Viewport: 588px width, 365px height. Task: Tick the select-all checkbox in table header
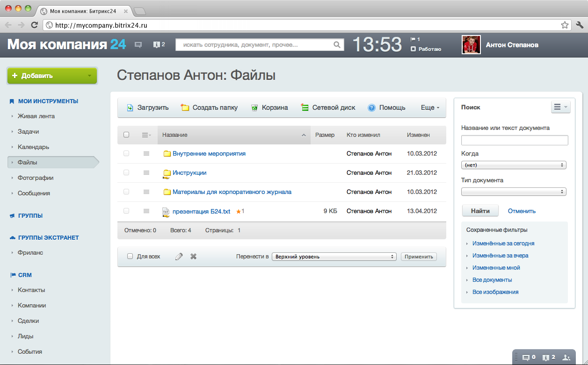pos(126,135)
